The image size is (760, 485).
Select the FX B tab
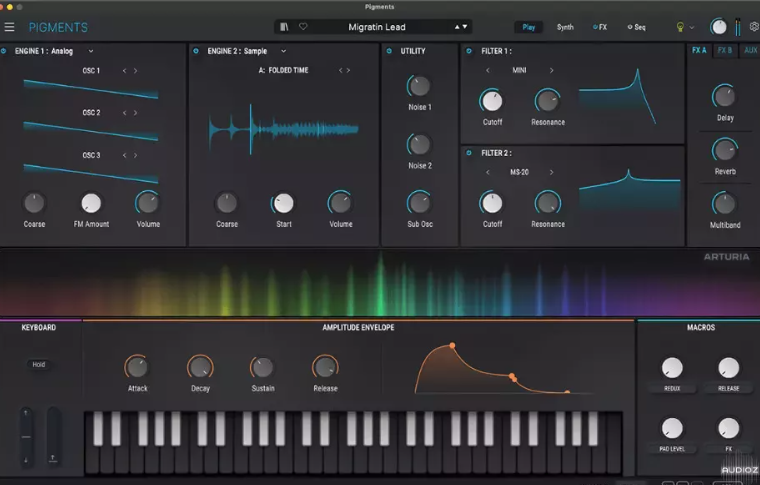(725, 50)
